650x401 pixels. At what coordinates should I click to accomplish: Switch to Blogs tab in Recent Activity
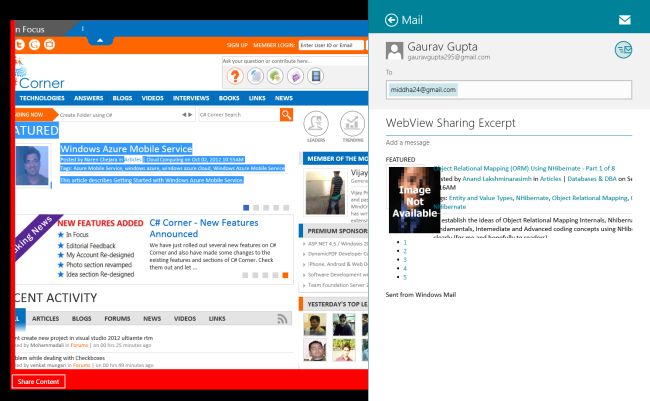pyautogui.click(x=81, y=318)
